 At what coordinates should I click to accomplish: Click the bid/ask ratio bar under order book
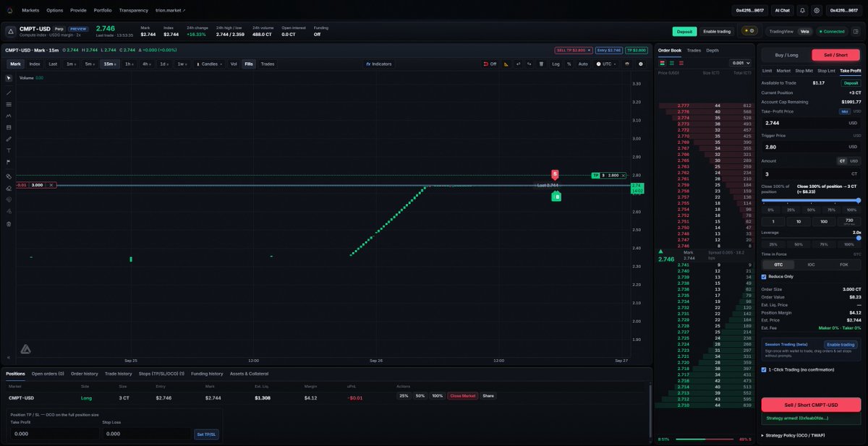pos(705,439)
